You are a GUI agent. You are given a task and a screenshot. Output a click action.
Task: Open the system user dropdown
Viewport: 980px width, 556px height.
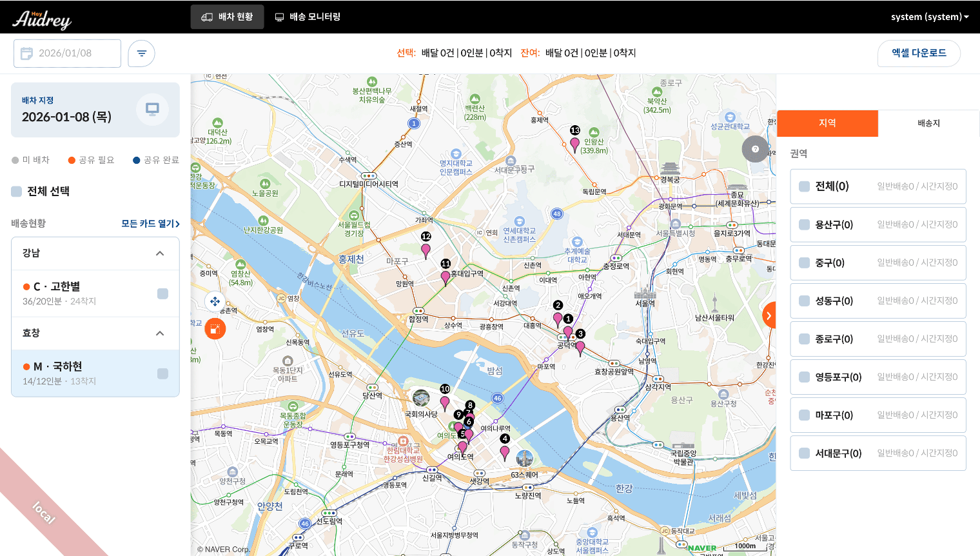coord(929,17)
